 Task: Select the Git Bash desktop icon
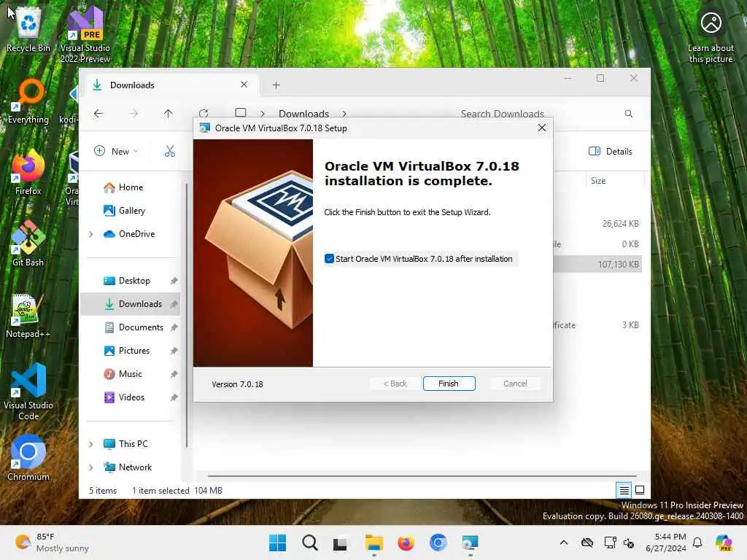[x=28, y=244]
